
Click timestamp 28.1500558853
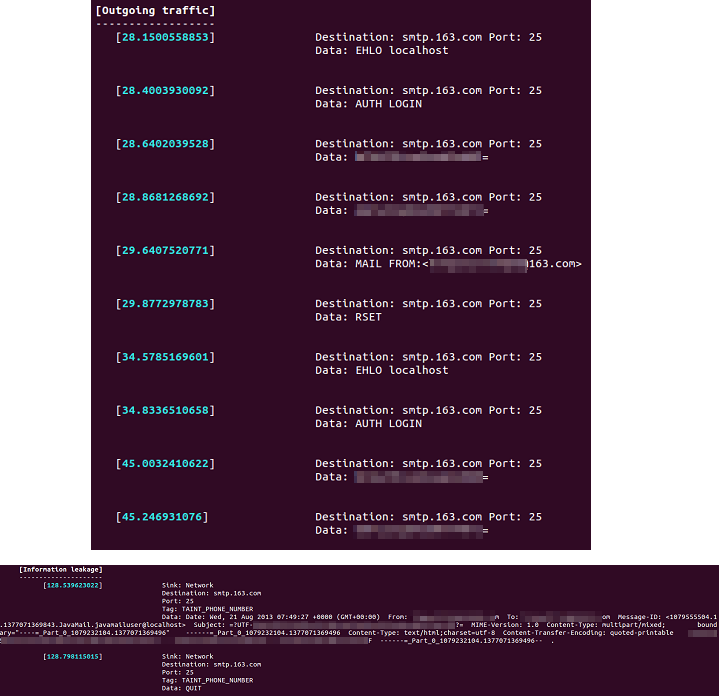pyautogui.click(x=165, y=37)
